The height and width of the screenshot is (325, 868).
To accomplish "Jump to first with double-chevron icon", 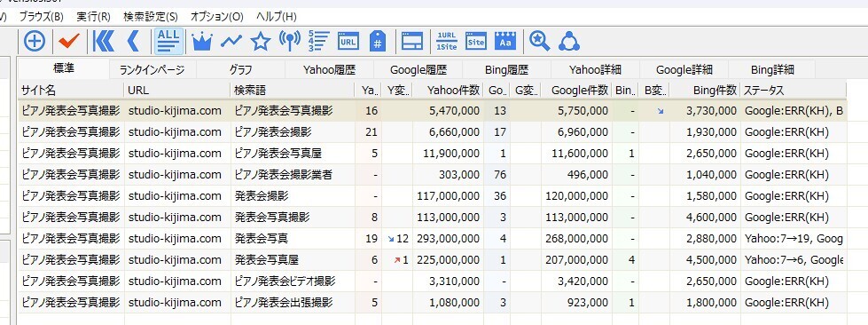I will tap(104, 41).
